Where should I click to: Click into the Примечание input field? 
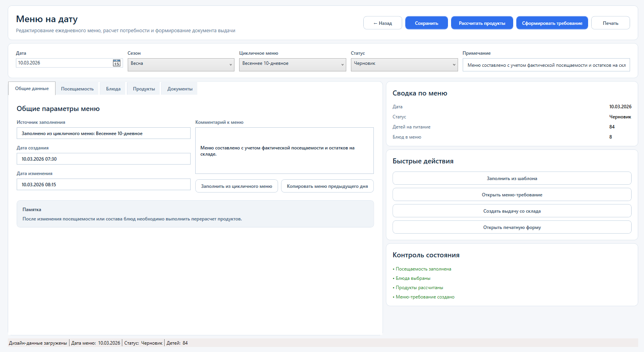546,65
